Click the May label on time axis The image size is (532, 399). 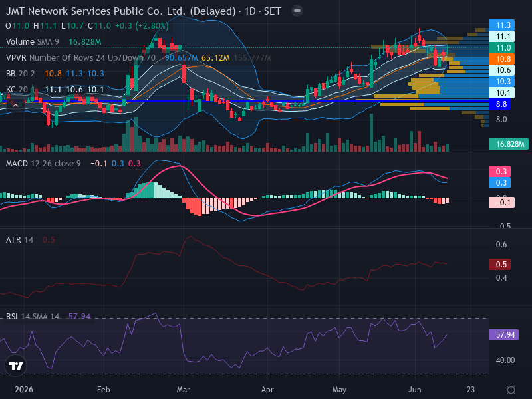(339, 390)
